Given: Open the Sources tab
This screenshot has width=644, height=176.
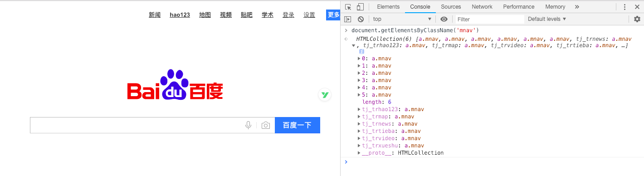Looking at the screenshot, I should pos(451,7).
